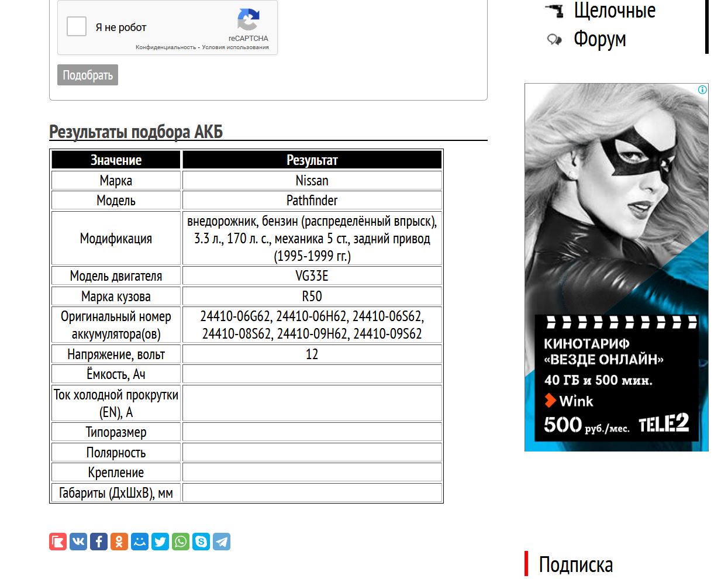Open the "Форум" menu item

pos(599,39)
